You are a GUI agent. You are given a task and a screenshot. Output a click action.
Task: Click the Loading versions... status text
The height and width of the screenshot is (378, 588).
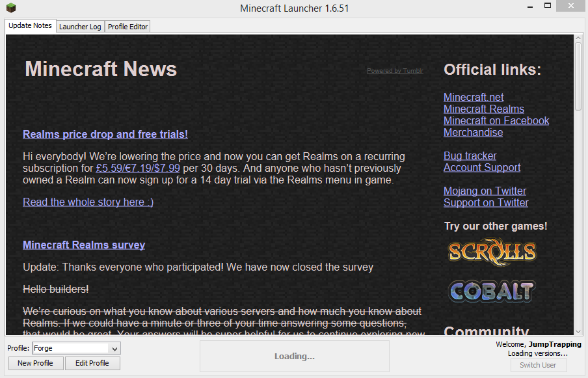point(538,353)
